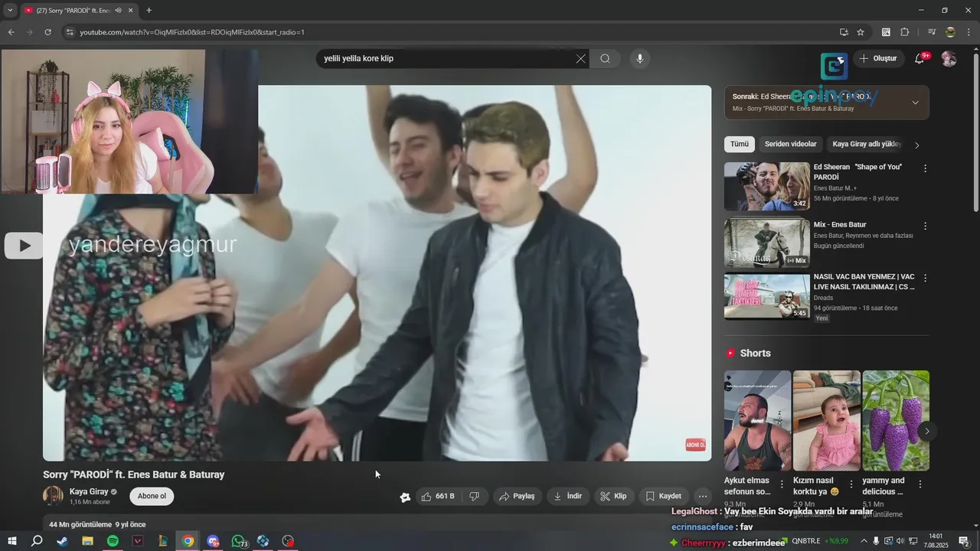980x551 pixels.
Task: Open Kaya Giray channel link
Action: [x=89, y=492]
